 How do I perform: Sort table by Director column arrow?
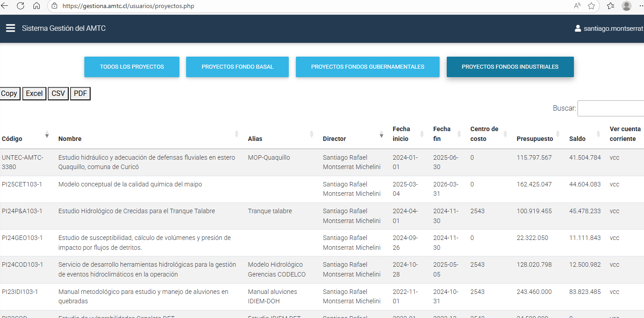pyautogui.click(x=381, y=134)
